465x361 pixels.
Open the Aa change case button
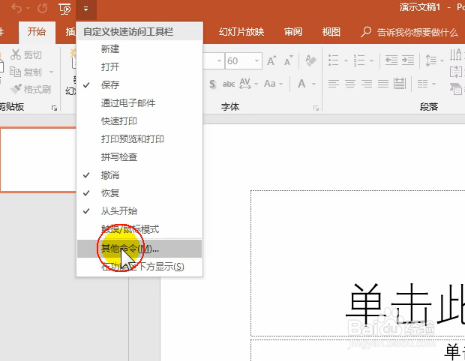(273, 84)
